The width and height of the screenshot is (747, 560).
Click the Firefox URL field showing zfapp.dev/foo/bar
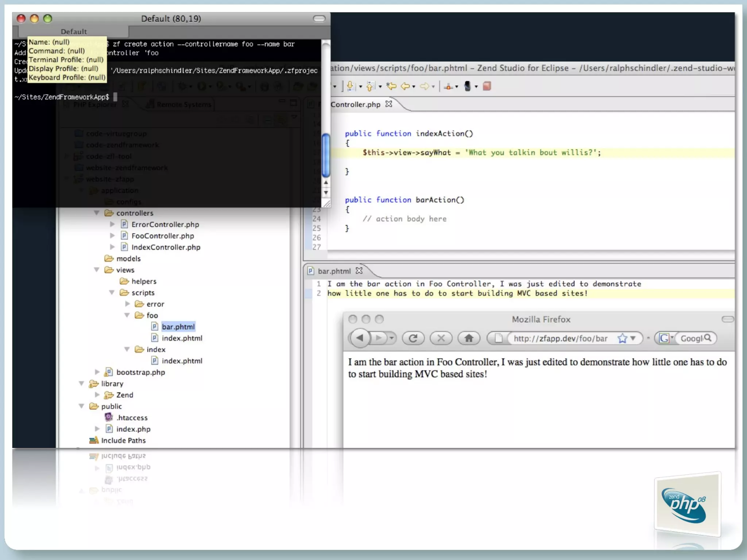click(561, 338)
